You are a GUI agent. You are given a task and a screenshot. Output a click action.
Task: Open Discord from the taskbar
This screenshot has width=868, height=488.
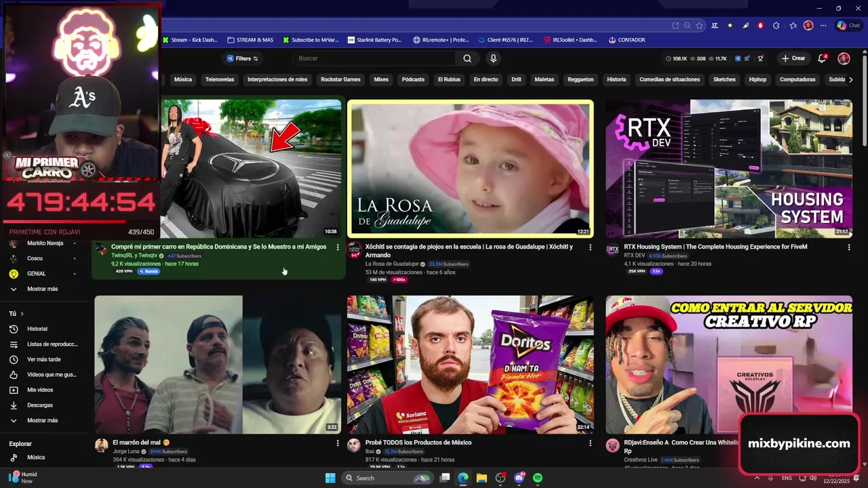tap(519, 478)
